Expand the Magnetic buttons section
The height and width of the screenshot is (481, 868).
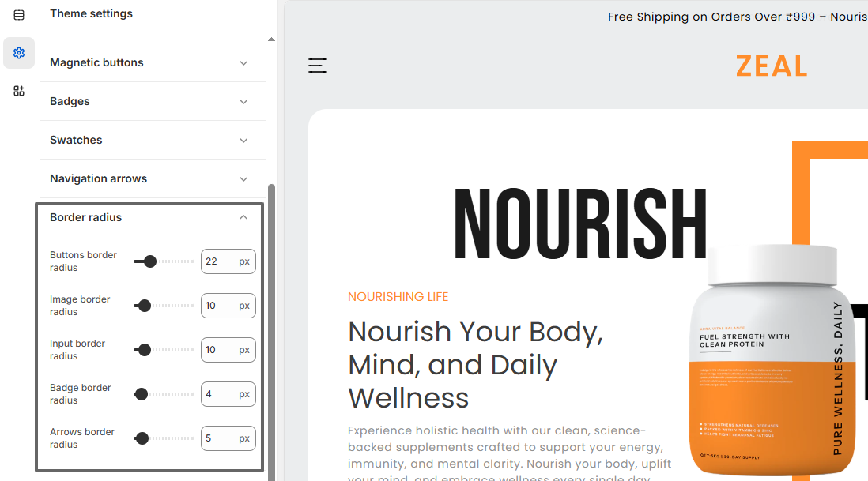150,62
